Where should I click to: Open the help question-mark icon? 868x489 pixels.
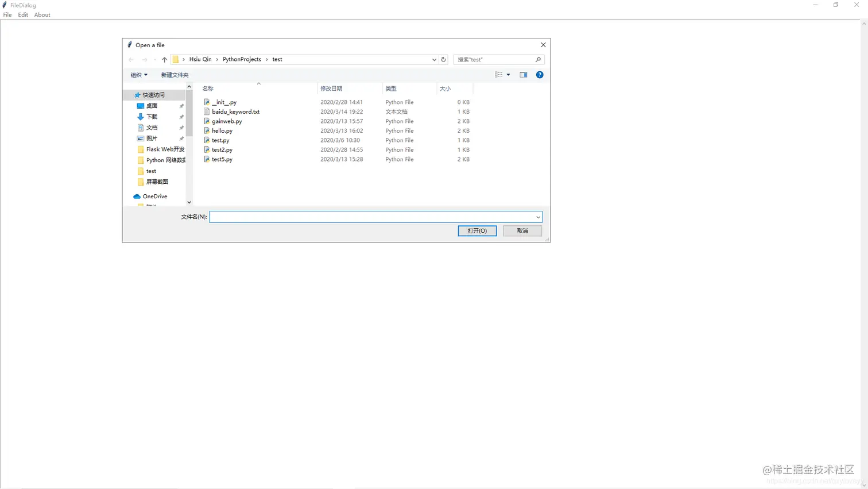(540, 75)
